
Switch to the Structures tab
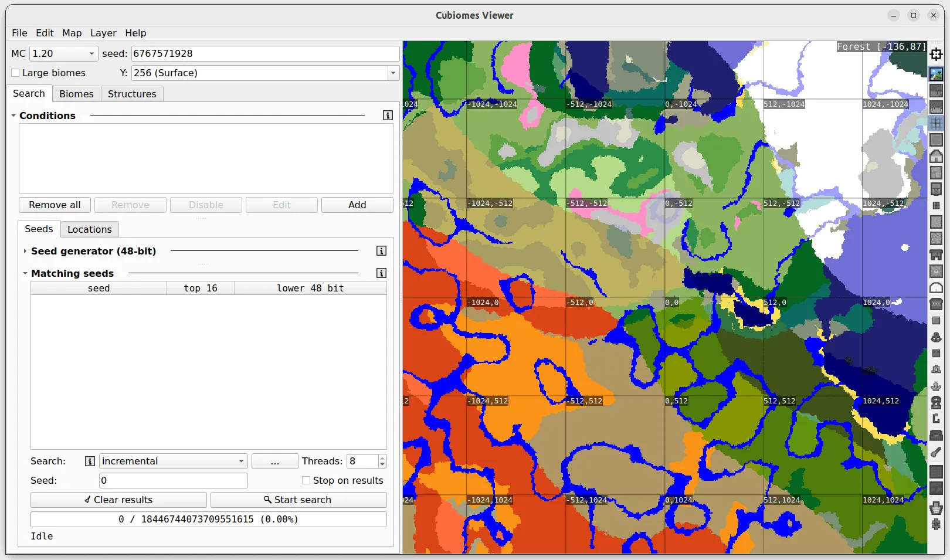[x=132, y=94]
